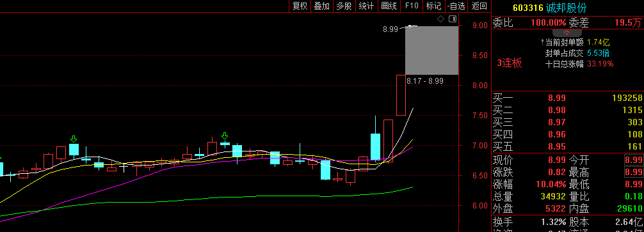Click the latest red limit-up candlestick
The image size is (644, 232).
tap(401, 95)
